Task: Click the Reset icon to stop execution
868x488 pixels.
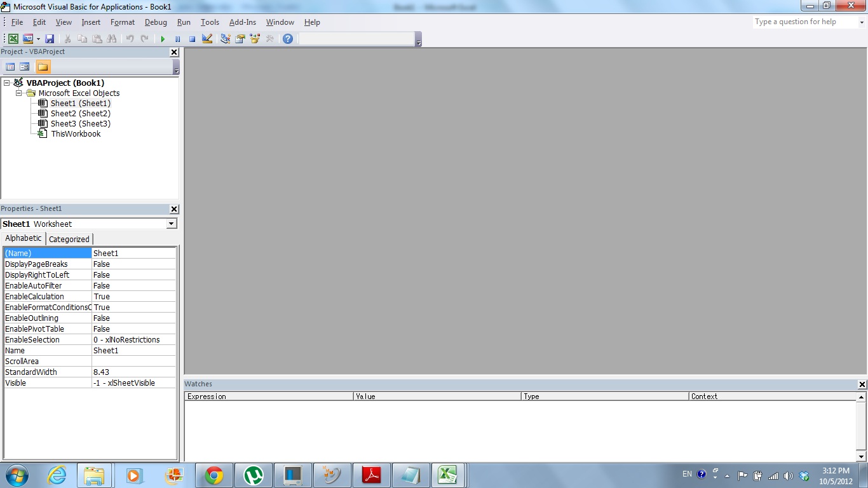Action: 192,39
